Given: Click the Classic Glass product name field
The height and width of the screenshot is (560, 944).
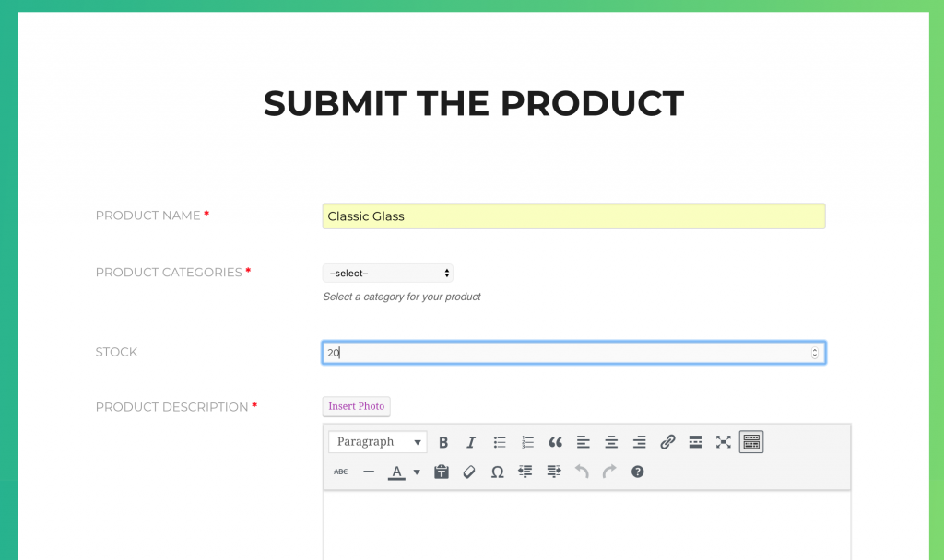Looking at the screenshot, I should coord(573,216).
